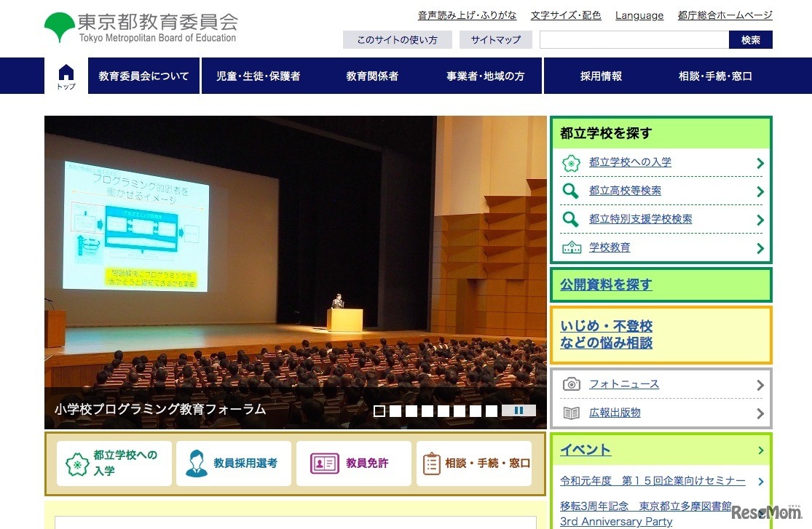Image resolution: width=812 pixels, height=529 pixels.
Task: Click the magnifying glass icon for 都立高校等検索
Action: 569,191
